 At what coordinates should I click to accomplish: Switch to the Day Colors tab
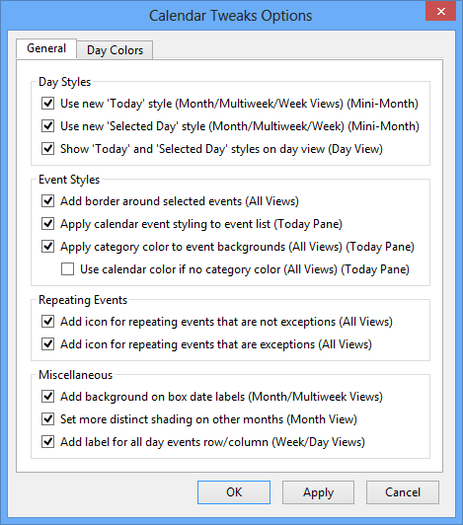(115, 50)
